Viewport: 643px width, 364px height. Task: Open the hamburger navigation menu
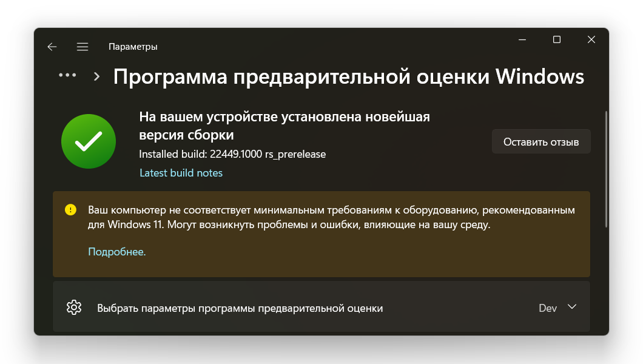click(x=82, y=47)
